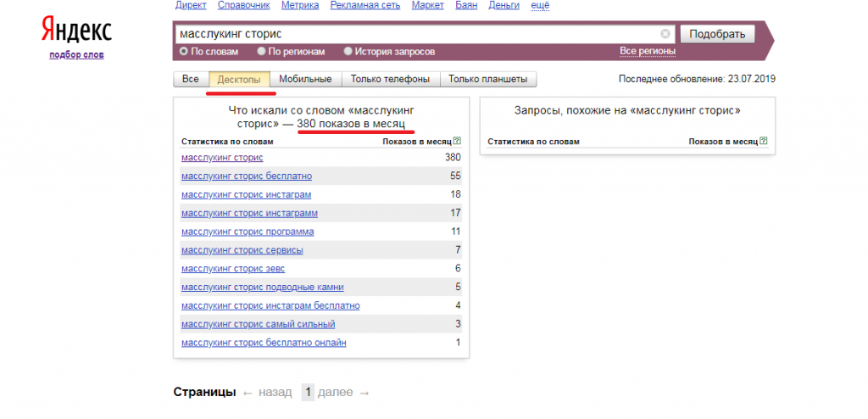Open query 'масслукинг сторис инстаграм'
The width and height of the screenshot is (868, 419).
coord(247,194)
